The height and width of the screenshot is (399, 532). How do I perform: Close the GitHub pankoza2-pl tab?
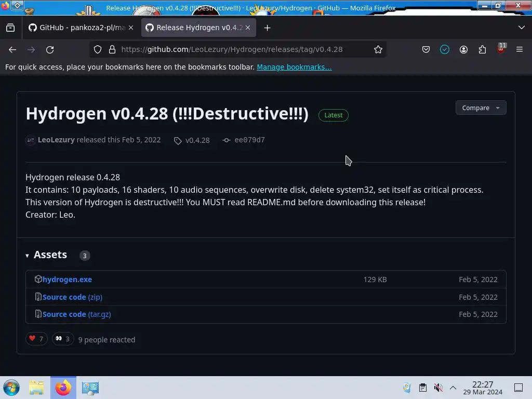[x=131, y=28]
